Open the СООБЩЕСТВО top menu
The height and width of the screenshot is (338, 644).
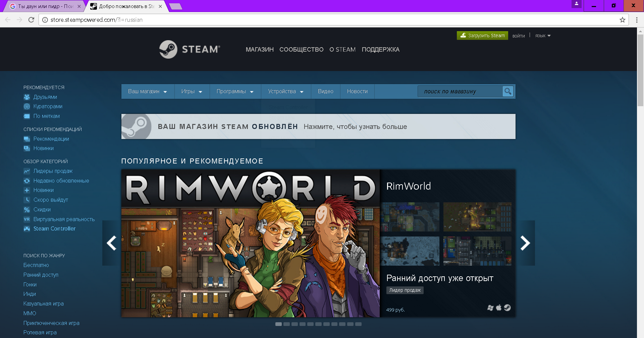pos(302,50)
